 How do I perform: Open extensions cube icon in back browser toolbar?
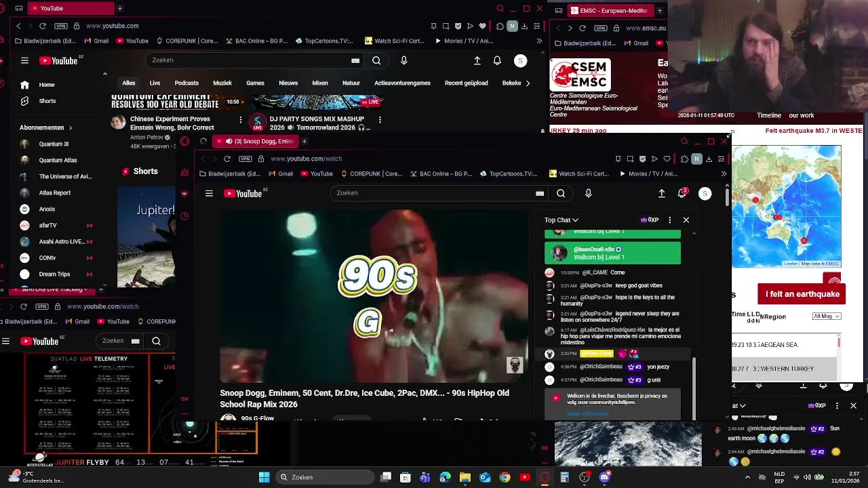500,26
